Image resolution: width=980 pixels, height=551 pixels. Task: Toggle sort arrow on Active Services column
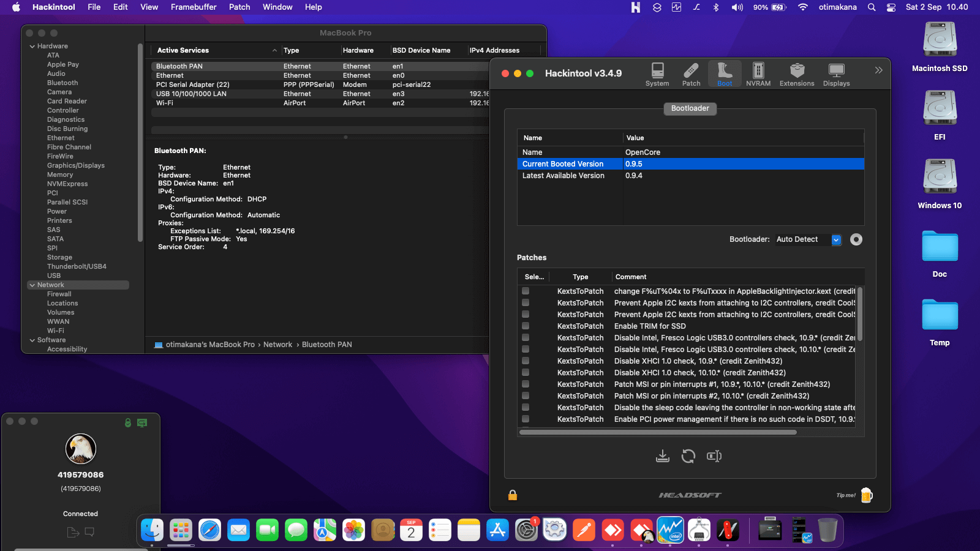(x=274, y=51)
